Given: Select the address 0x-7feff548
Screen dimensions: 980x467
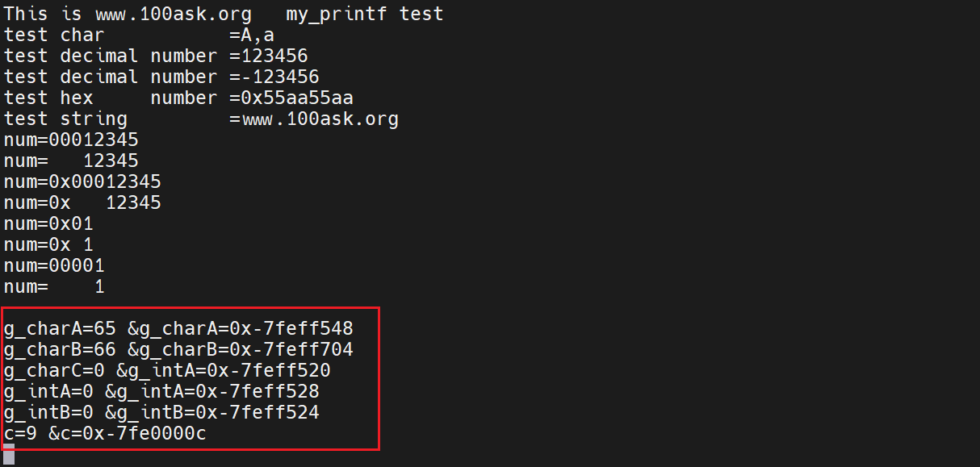Looking at the screenshot, I should 291,329.
